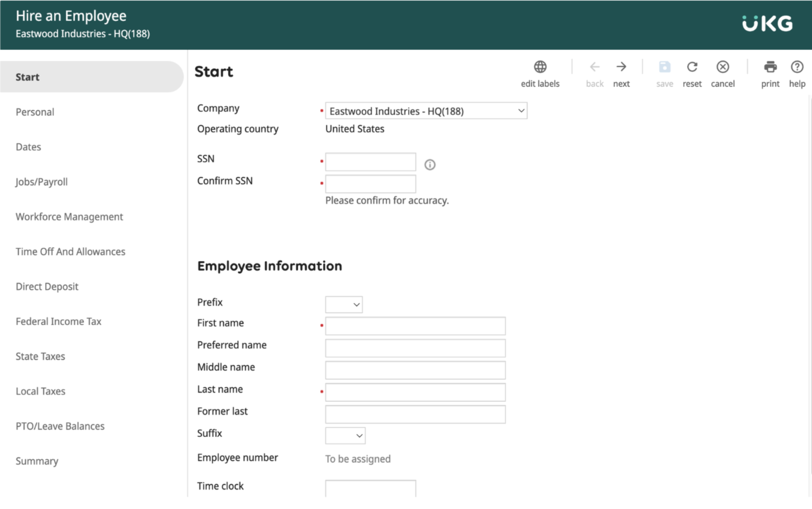812x509 pixels.
Task: Open the Federal Income Tax step
Action: tap(59, 322)
